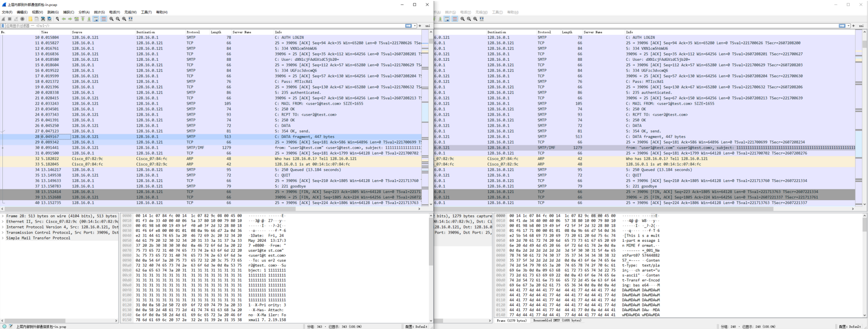Screen dimensions: 868x329
Task: Expand the Ethernet II tree node
Action: [x=3, y=222]
